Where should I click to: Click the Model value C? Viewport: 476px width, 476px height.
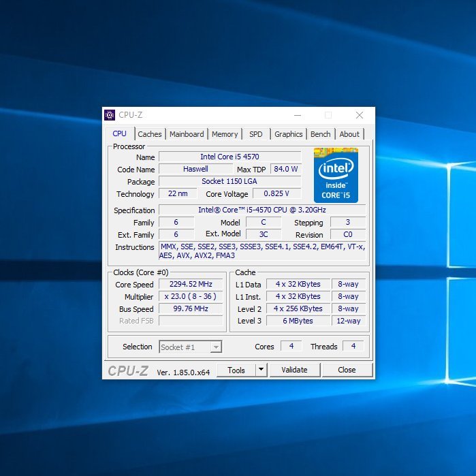(264, 222)
